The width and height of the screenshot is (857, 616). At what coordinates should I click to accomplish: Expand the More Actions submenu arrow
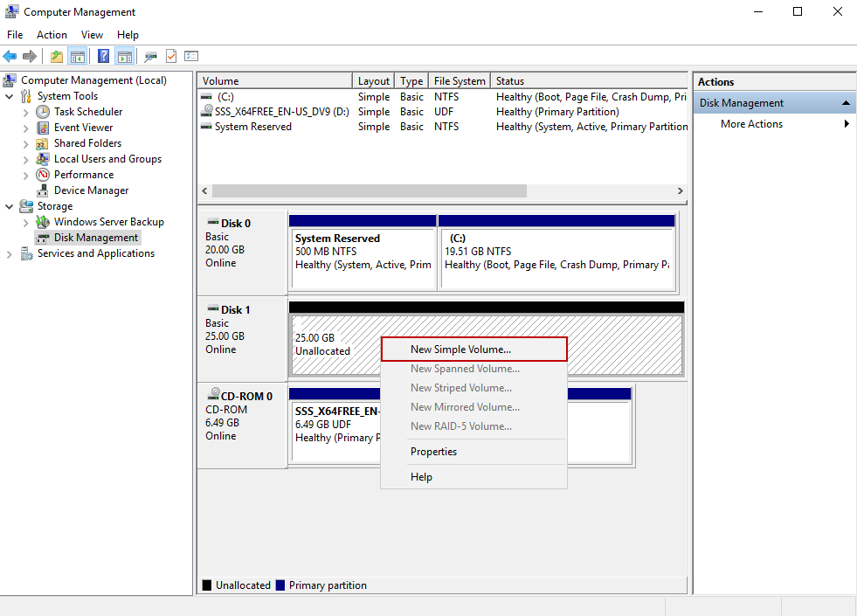pyautogui.click(x=846, y=124)
